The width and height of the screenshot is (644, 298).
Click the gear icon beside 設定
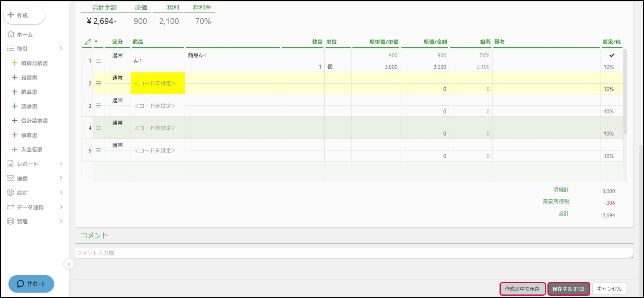(11, 193)
